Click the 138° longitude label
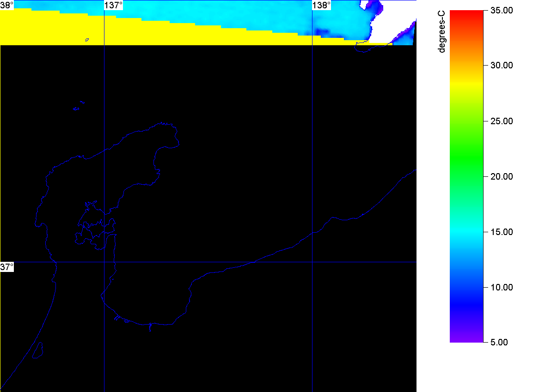 click(x=321, y=5)
